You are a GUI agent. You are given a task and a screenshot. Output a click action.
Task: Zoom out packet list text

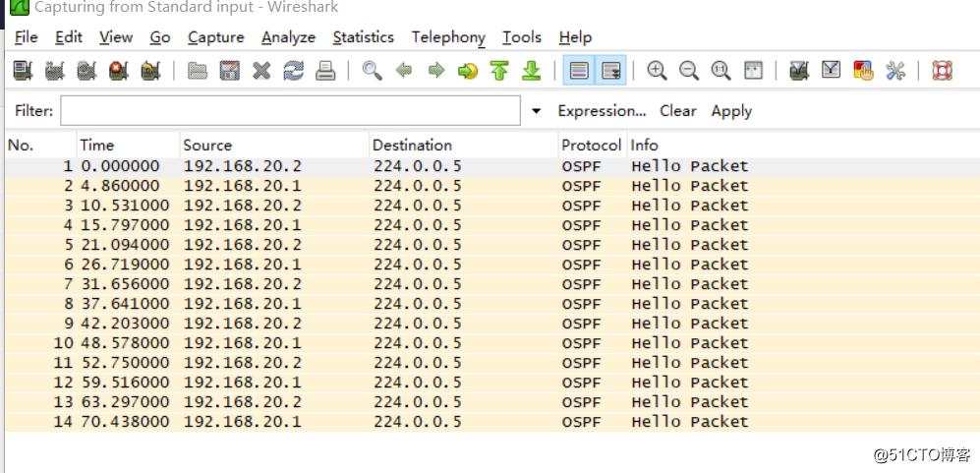pos(689,71)
